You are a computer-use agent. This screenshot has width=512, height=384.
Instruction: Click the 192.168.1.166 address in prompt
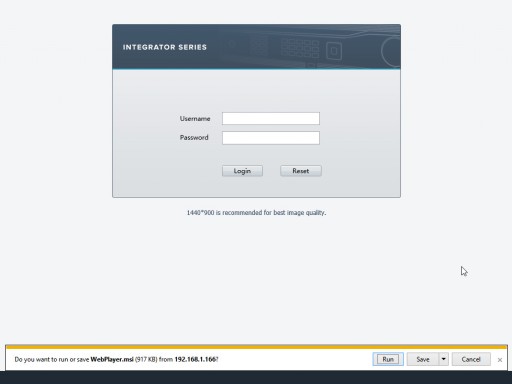click(196, 359)
